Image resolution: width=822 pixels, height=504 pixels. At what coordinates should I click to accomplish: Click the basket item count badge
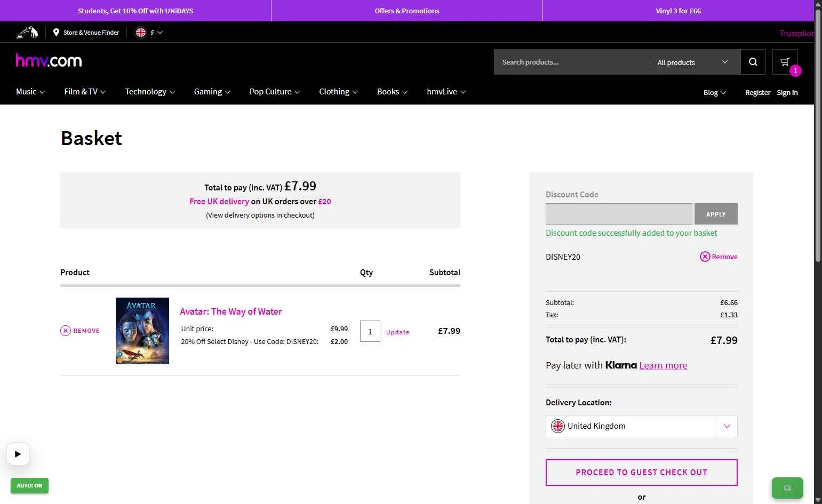click(x=795, y=70)
